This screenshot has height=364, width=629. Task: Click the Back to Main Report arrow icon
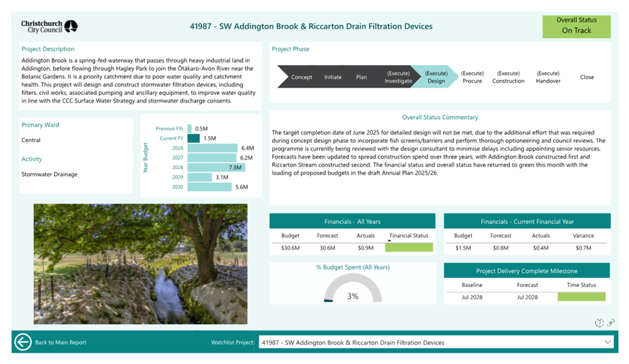[x=23, y=342]
